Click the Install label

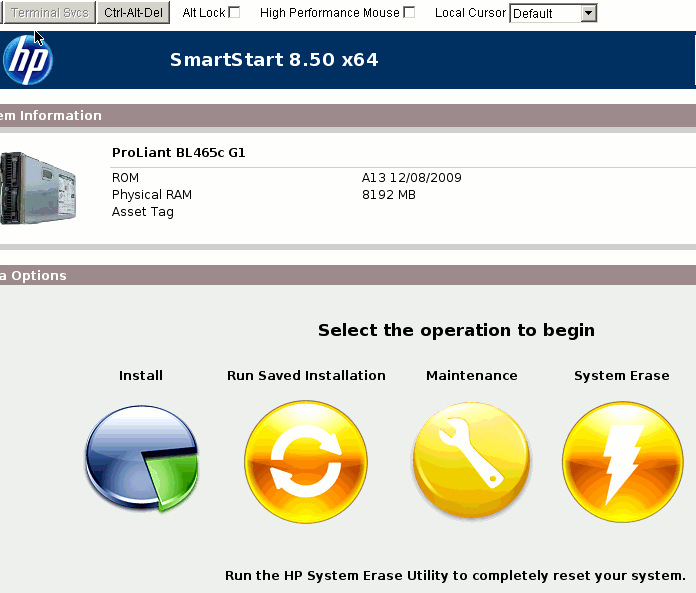pos(141,376)
